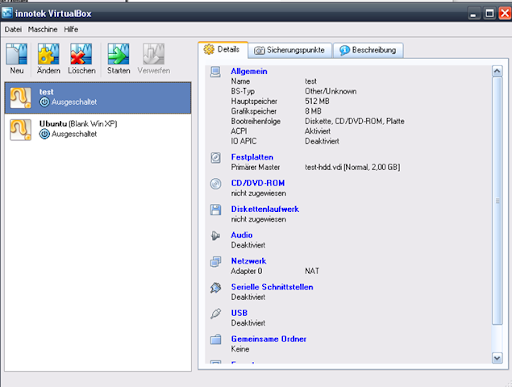Click the 8 MB Grafikspeicher value

click(313, 111)
